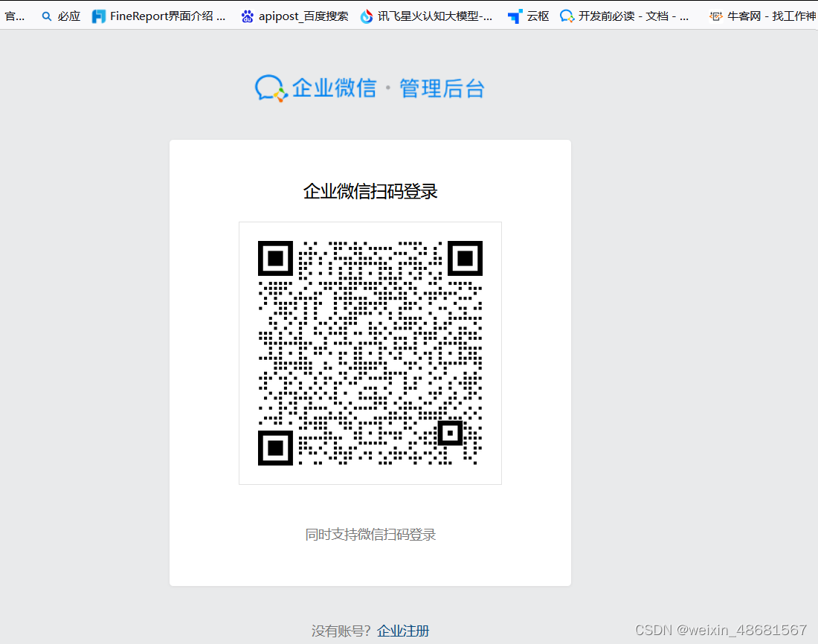The height and width of the screenshot is (644, 818).
Task: Open the 牛客网 - 找工作神 bookmark
Action: click(763, 16)
